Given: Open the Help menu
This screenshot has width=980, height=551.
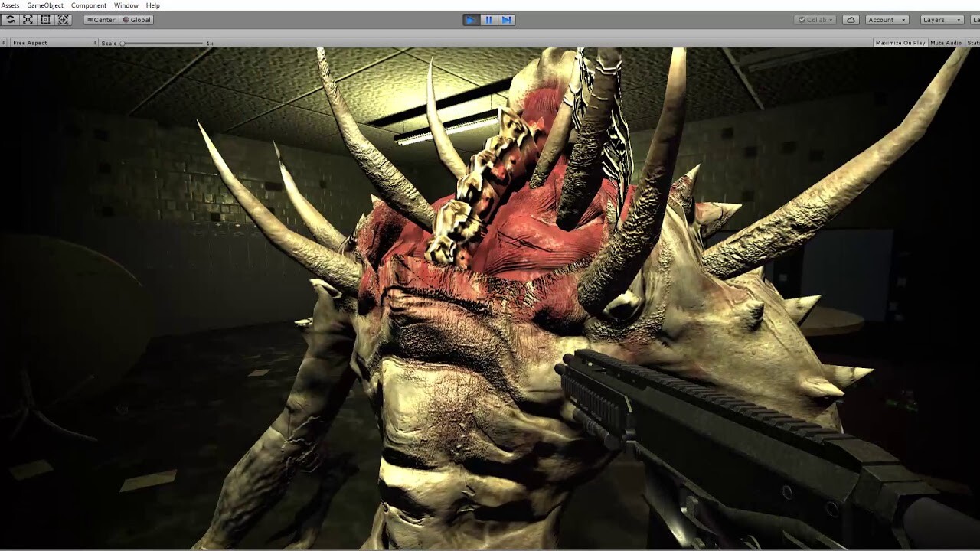Looking at the screenshot, I should [153, 5].
